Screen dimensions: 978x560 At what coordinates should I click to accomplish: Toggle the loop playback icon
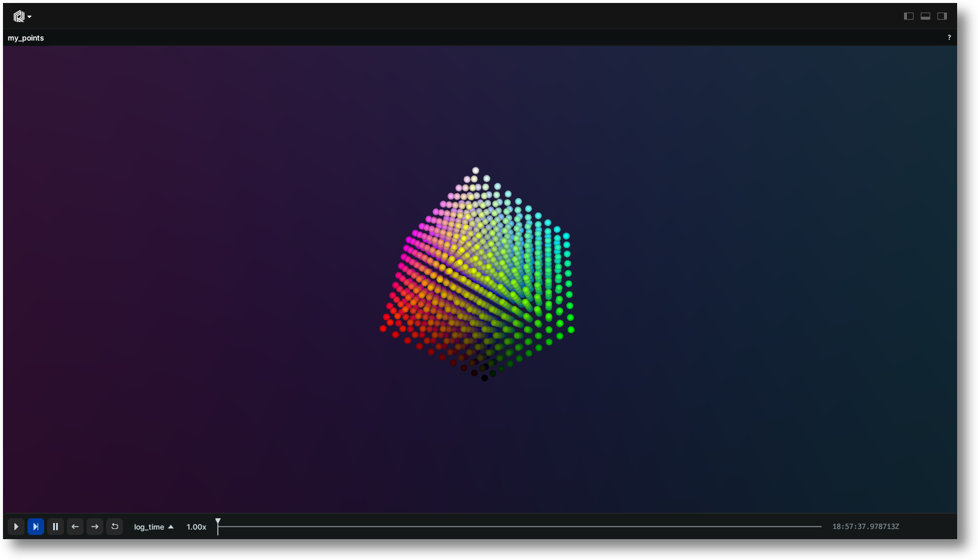(x=115, y=527)
